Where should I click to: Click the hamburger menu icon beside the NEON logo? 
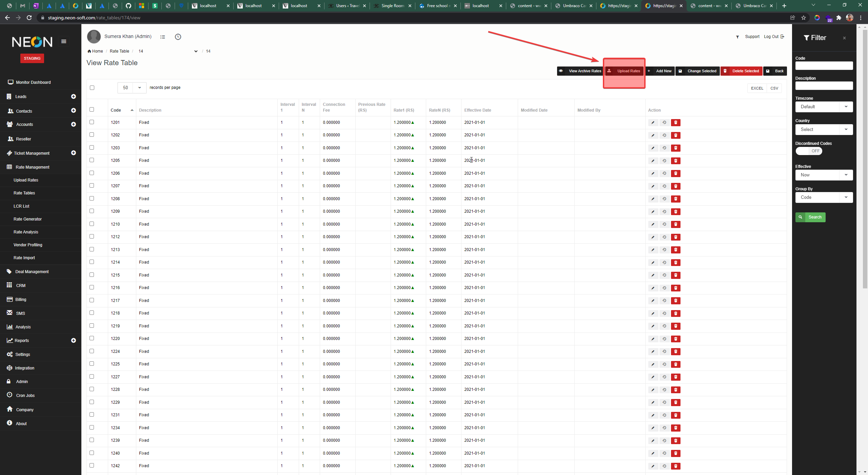(63, 41)
